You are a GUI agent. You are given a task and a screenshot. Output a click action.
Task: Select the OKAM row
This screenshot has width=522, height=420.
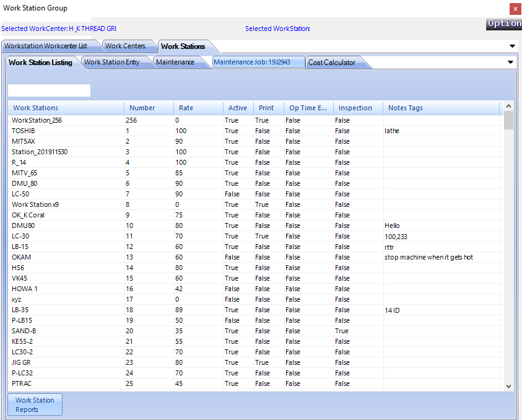255,257
